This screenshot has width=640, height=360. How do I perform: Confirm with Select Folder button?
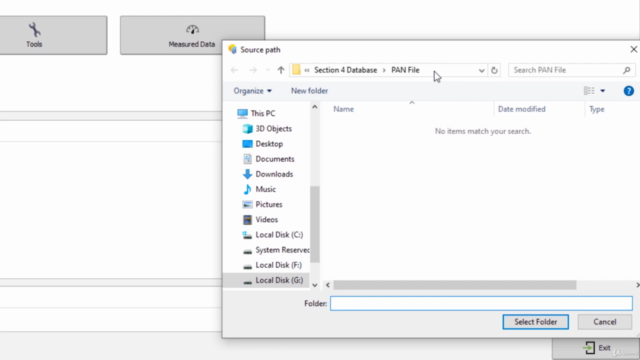pyautogui.click(x=536, y=322)
